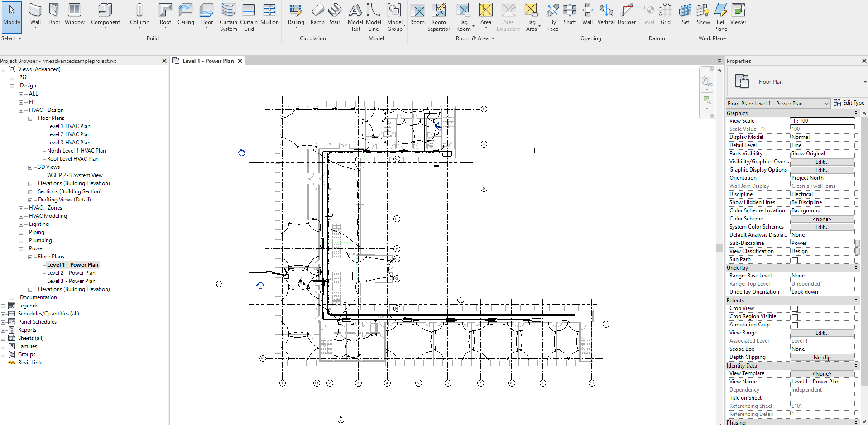Click the View Scale input field
Image resolution: width=868 pixels, height=425 pixels.
tap(822, 121)
